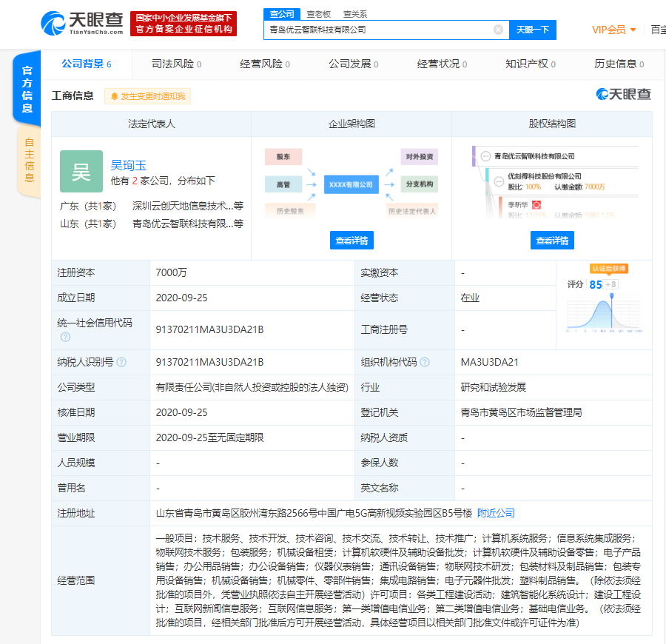Select score value 85
The width and height of the screenshot is (666, 644).
click(596, 284)
